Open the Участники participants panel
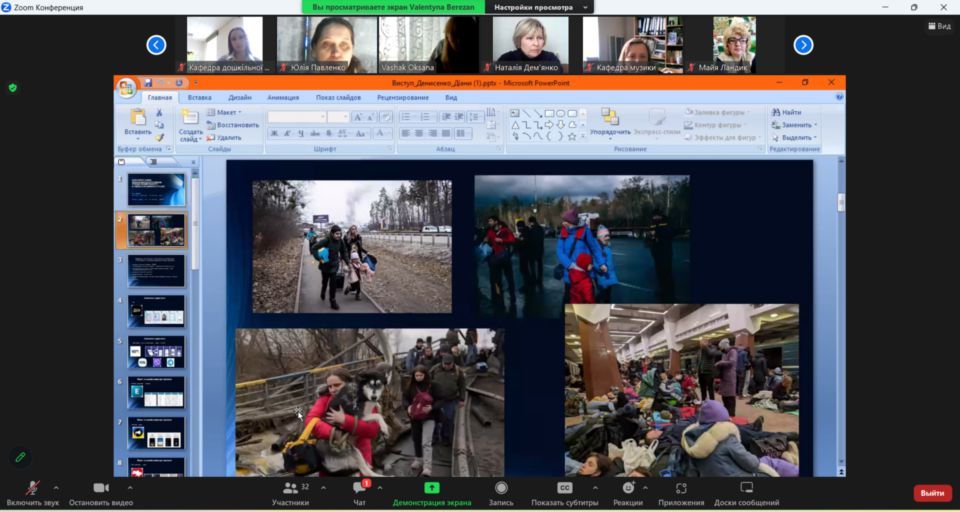 tap(290, 488)
